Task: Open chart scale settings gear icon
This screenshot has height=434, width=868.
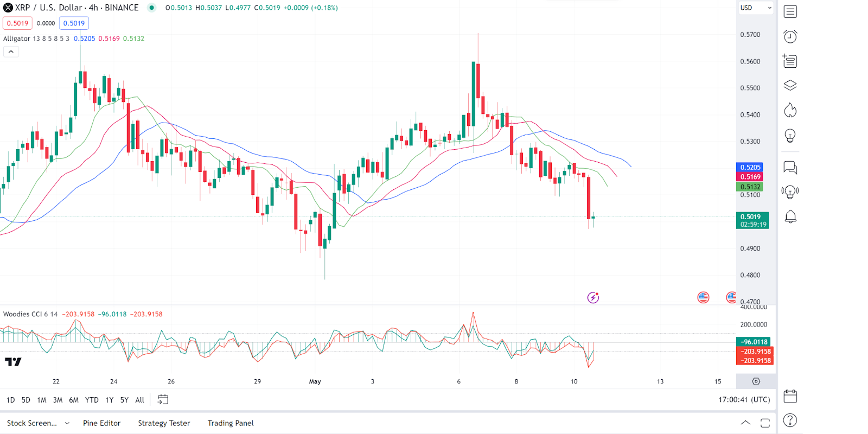Action: coord(756,381)
